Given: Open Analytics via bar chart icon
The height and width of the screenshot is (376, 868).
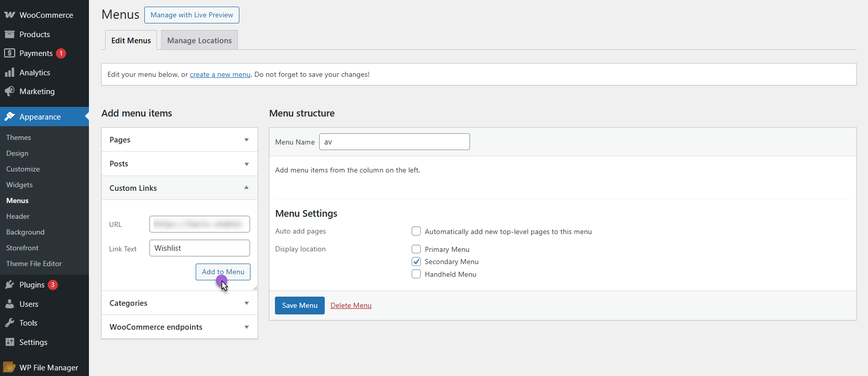Looking at the screenshot, I should click(10, 73).
